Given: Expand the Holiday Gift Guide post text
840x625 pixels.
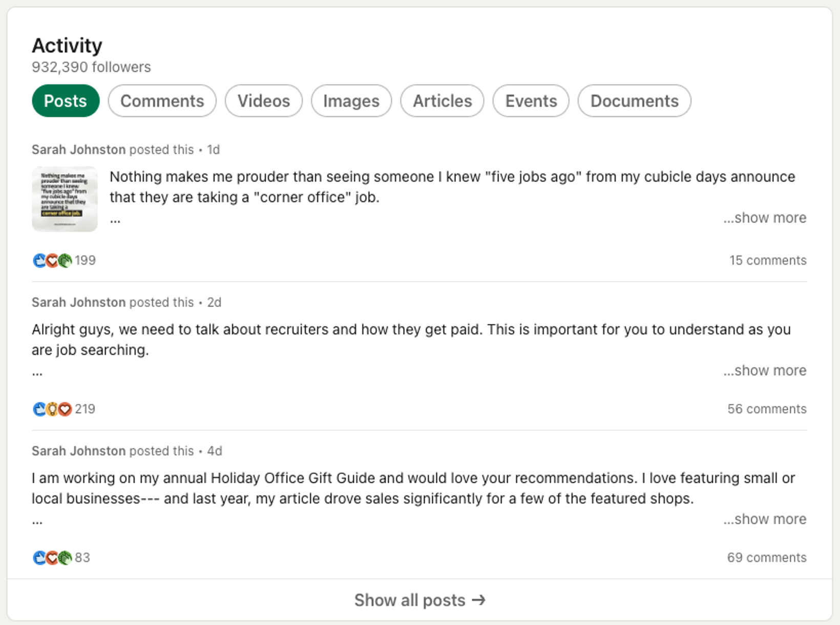Looking at the screenshot, I should click(x=765, y=519).
